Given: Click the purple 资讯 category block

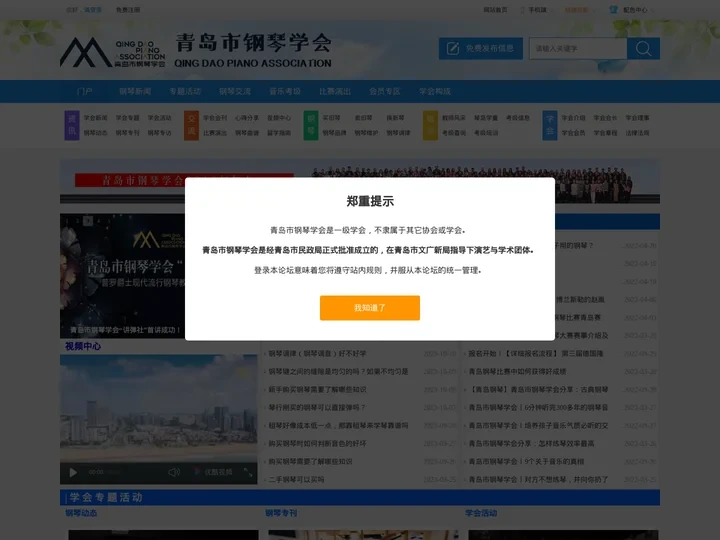Looking at the screenshot, I should point(72,125).
